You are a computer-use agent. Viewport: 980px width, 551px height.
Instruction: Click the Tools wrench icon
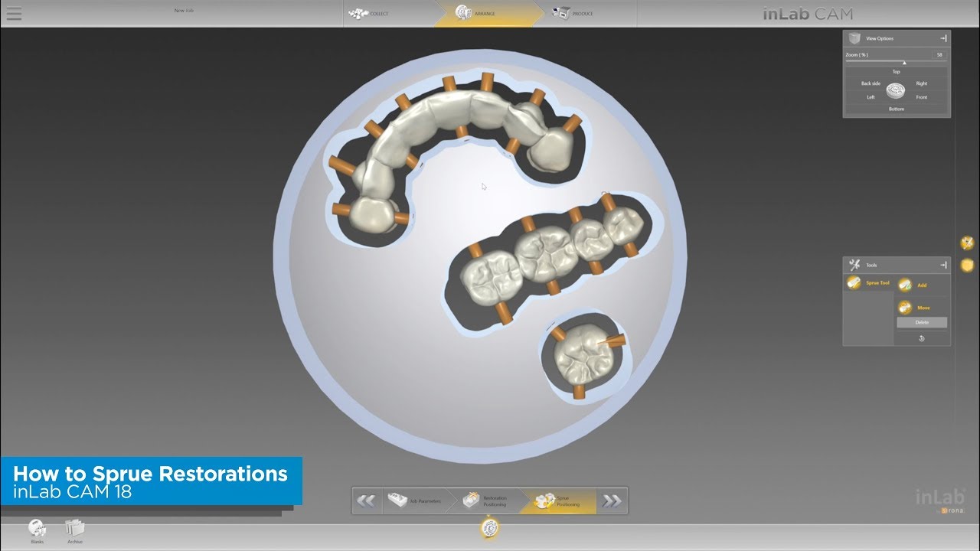click(854, 265)
